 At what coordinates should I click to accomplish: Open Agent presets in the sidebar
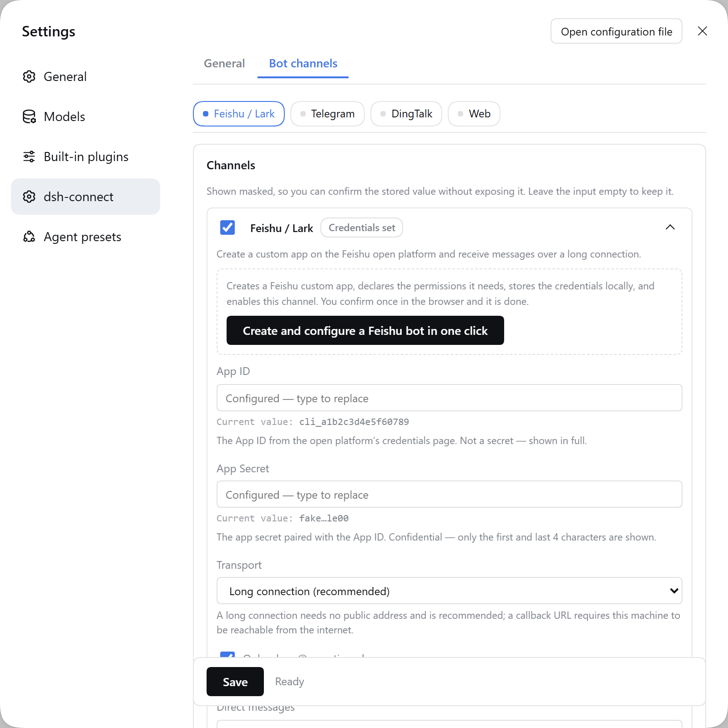click(x=86, y=237)
